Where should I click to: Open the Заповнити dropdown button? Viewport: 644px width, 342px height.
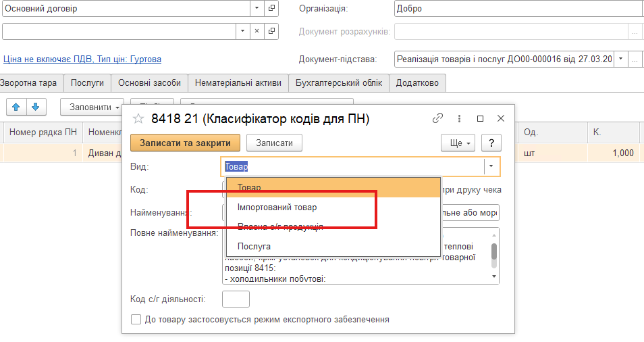pos(92,107)
